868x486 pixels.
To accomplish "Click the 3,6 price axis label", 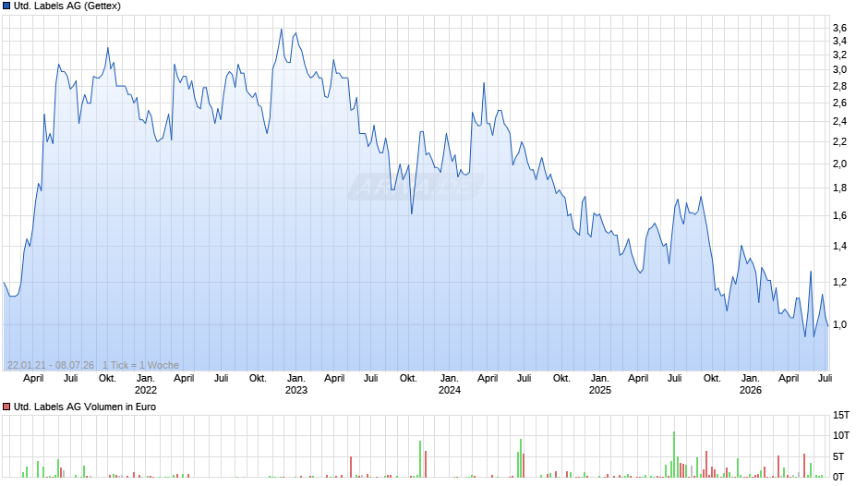I will coord(839,28).
